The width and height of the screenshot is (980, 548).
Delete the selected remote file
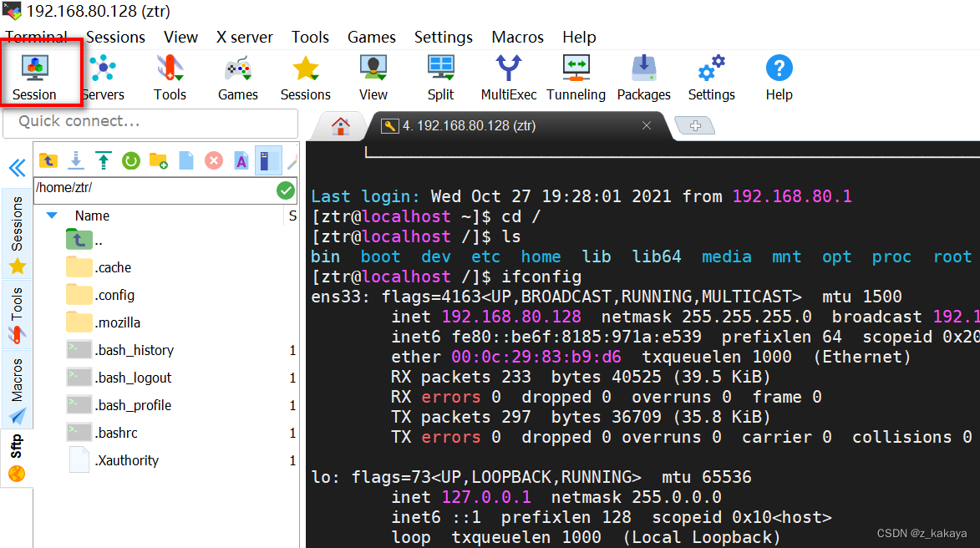click(214, 160)
